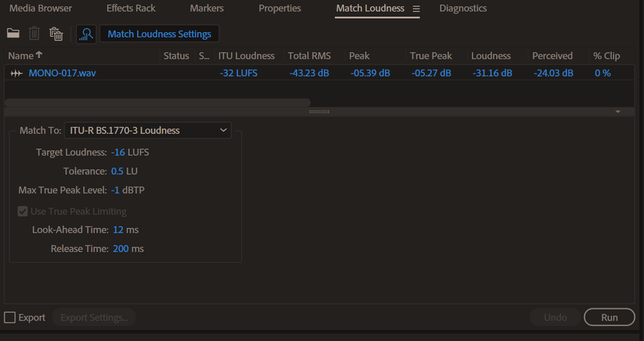Open the Markers tab
The width and height of the screenshot is (644, 341).
point(206,8)
